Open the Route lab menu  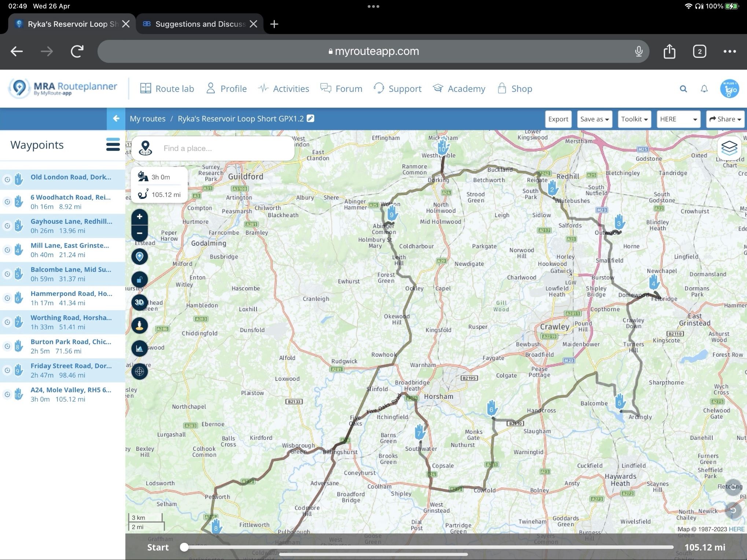(167, 89)
